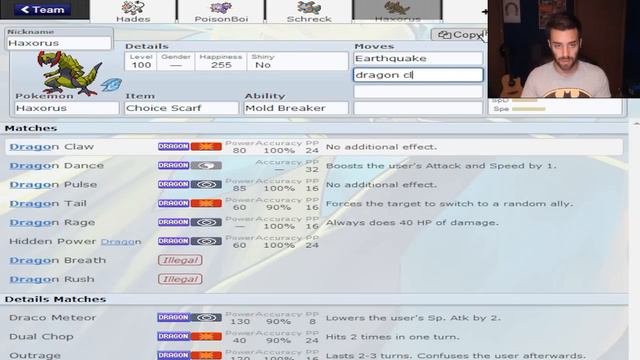Viewport: 640px width, 360px height.
Task: Go back using the Team button
Action: click(43, 9)
